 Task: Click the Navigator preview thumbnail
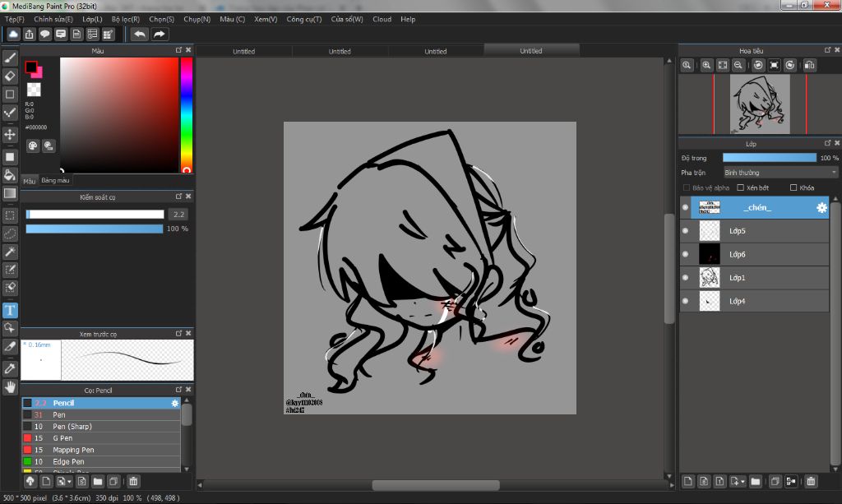(x=759, y=104)
